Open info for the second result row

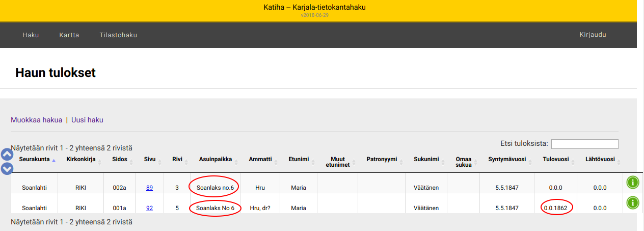(x=632, y=202)
